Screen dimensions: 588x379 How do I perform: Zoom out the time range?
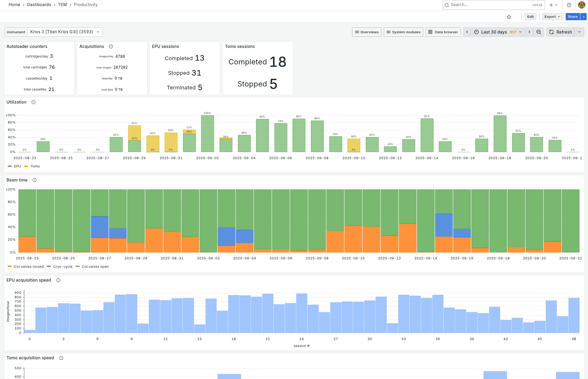538,32
